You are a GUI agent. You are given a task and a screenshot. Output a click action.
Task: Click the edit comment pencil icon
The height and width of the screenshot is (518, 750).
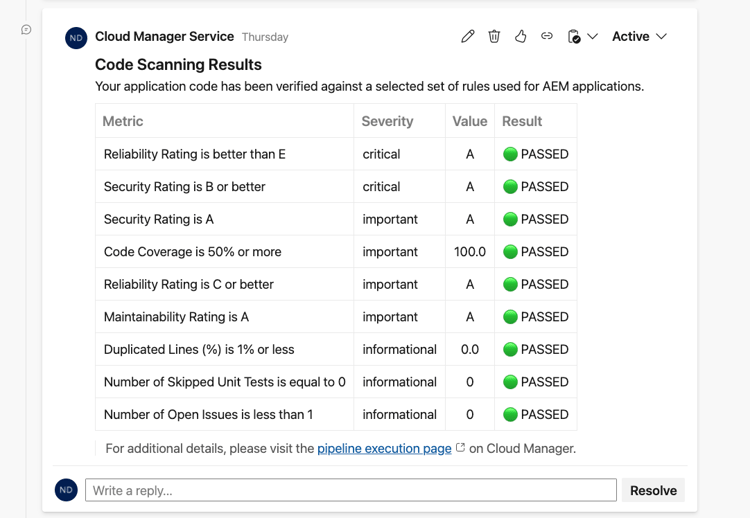pos(467,37)
